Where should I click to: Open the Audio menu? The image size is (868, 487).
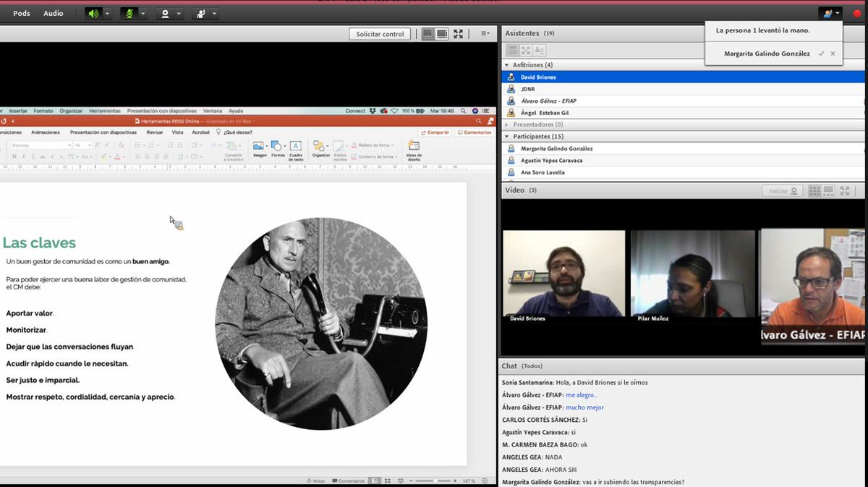[x=53, y=13]
